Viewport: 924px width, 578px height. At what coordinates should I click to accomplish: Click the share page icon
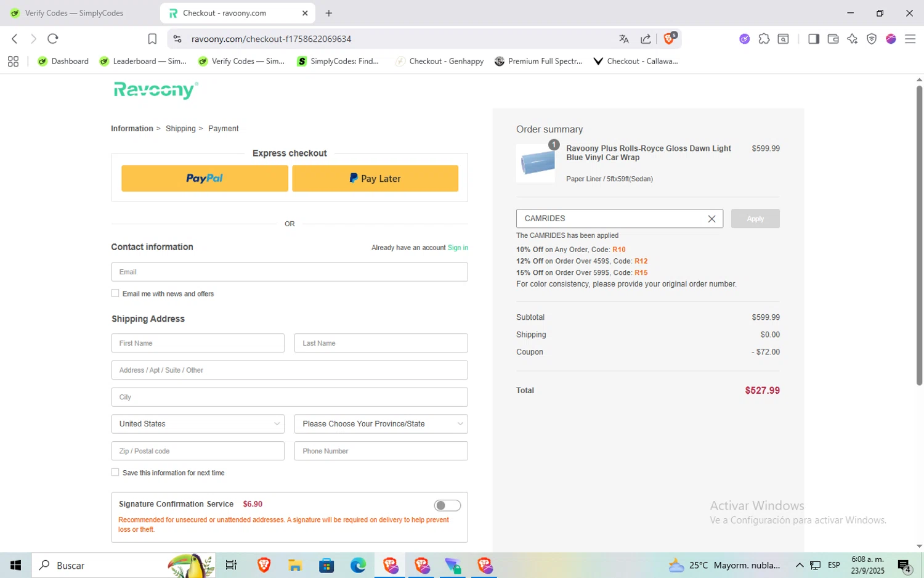click(x=646, y=39)
